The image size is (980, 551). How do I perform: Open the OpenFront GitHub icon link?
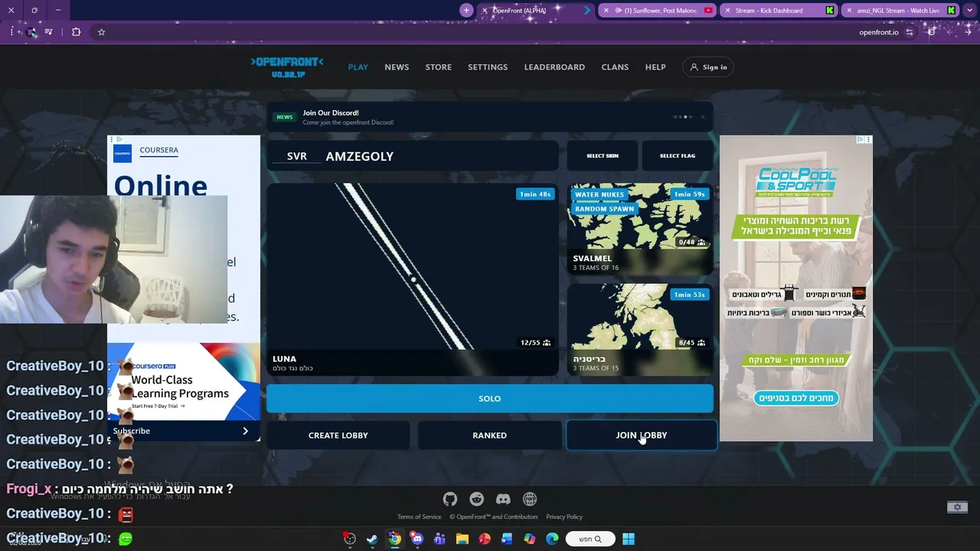450,499
